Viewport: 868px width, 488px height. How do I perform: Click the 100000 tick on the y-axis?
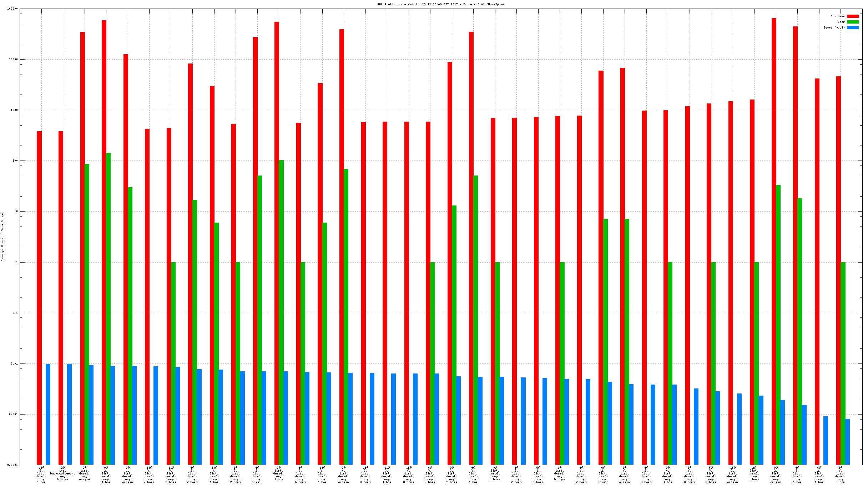click(12, 9)
